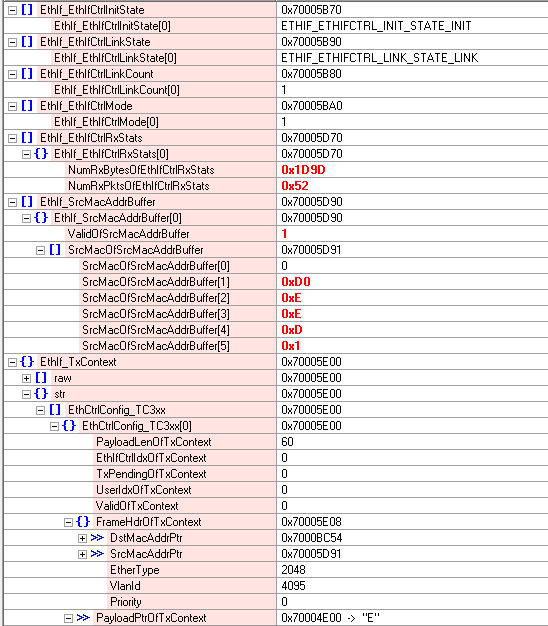Click the array icon of EthCtrlConfig_TC3xx
Image resolution: width=548 pixels, height=626 pixels.
tap(55, 410)
